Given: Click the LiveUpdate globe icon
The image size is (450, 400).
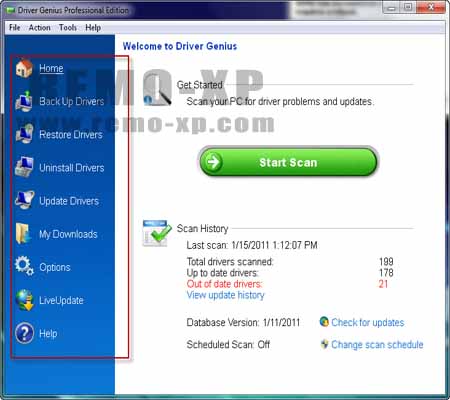Looking at the screenshot, I should [25, 300].
